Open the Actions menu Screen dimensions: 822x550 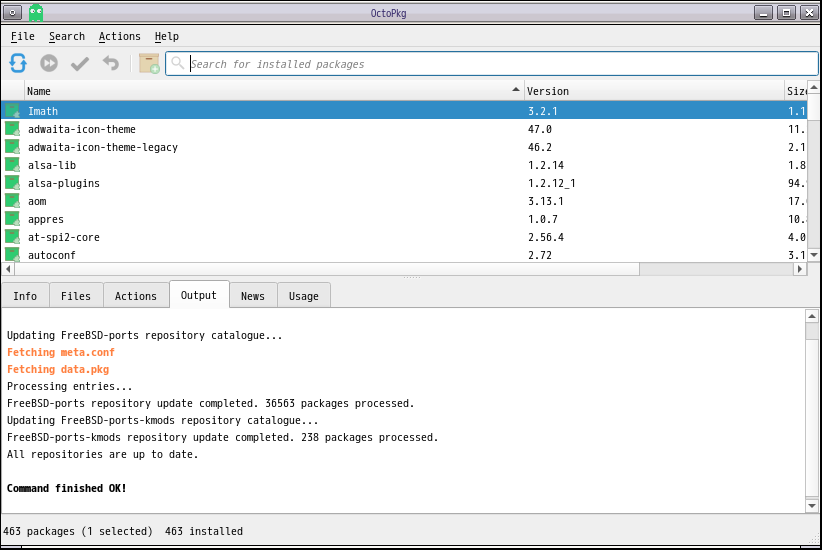(x=119, y=36)
